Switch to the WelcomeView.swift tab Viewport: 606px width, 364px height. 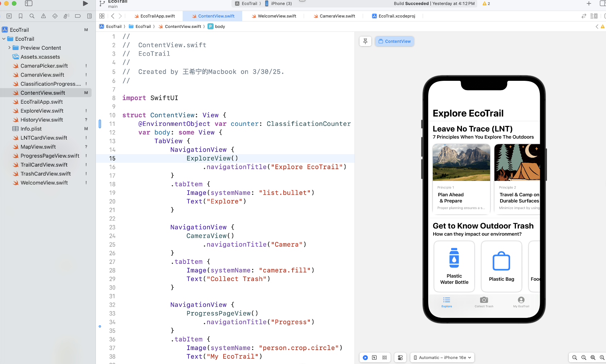coord(277,16)
